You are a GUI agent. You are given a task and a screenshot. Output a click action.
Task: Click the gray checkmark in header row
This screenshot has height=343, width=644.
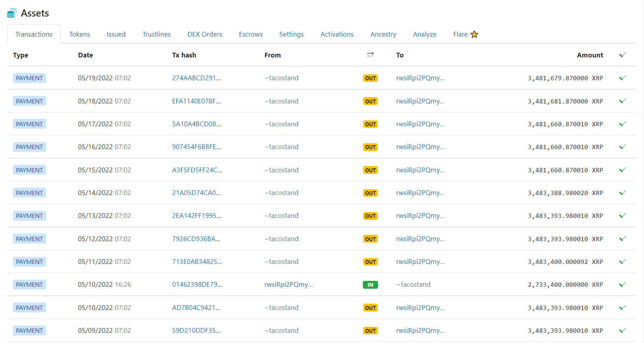(622, 55)
